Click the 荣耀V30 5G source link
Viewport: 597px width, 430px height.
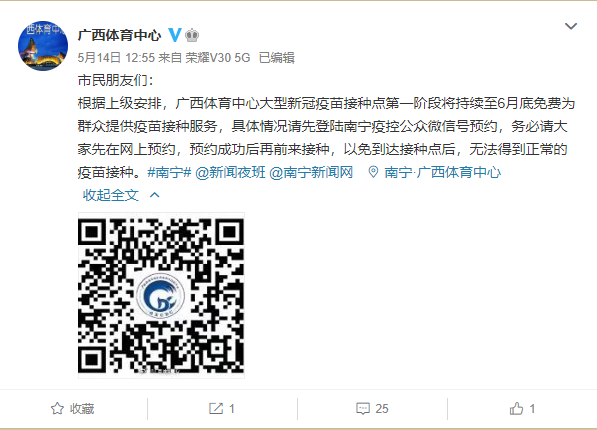(x=218, y=58)
